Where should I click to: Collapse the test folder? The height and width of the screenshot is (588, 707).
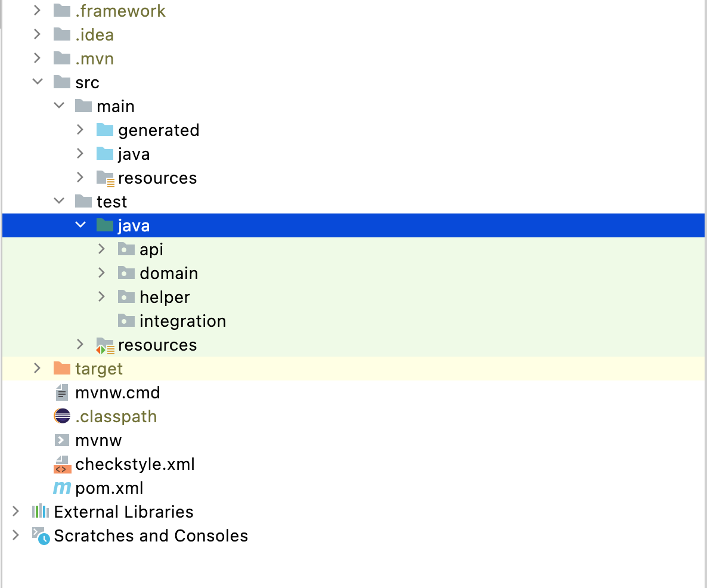pyautogui.click(x=58, y=201)
